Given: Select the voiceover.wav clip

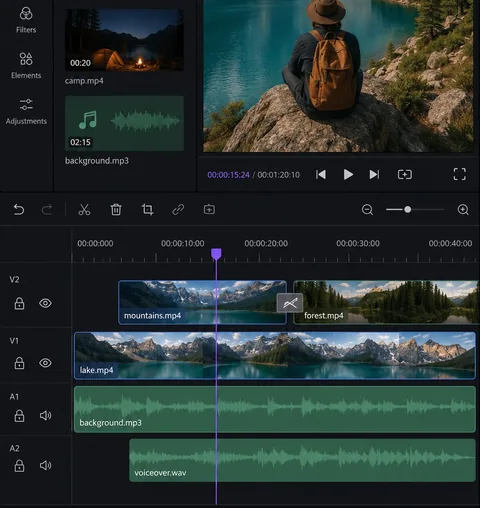Looking at the screenshot, I should click(302, 460).
